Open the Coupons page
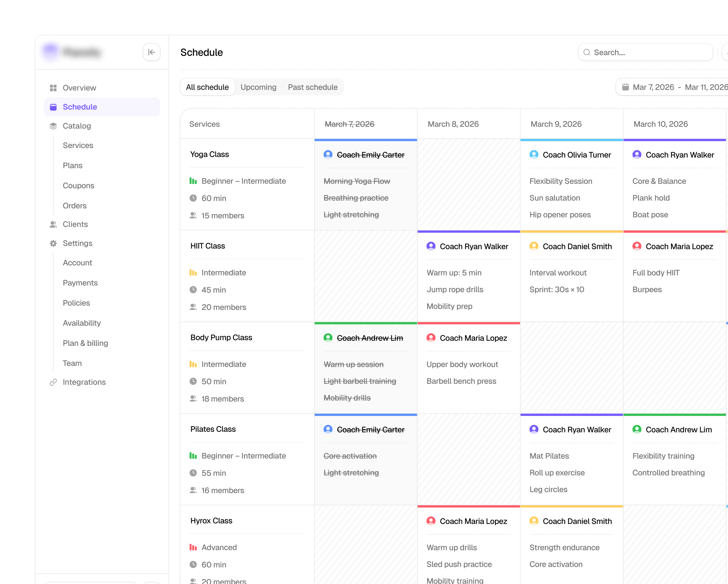The image size is (728, 584). (78, 186)
